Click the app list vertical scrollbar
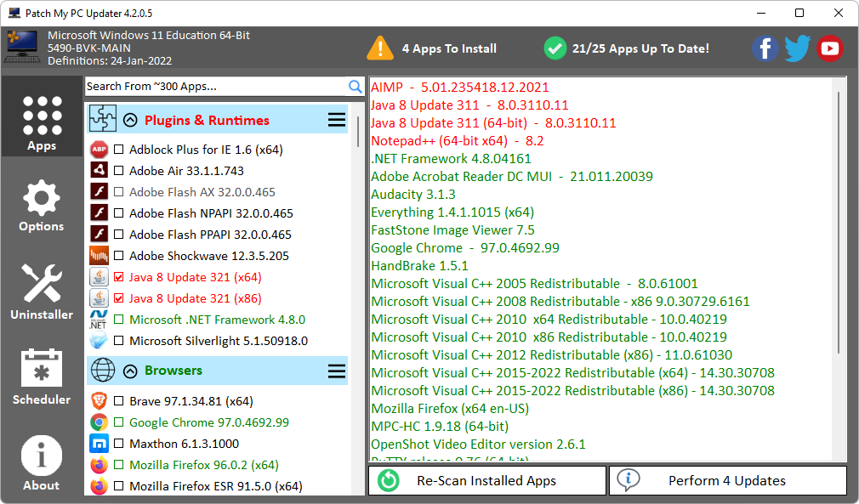Viewport: 859px width, 504px height. click(x=358, y=132)
